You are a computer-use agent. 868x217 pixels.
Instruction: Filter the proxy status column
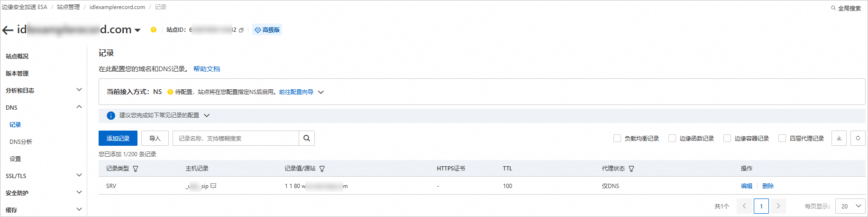[x=631, y=169]
